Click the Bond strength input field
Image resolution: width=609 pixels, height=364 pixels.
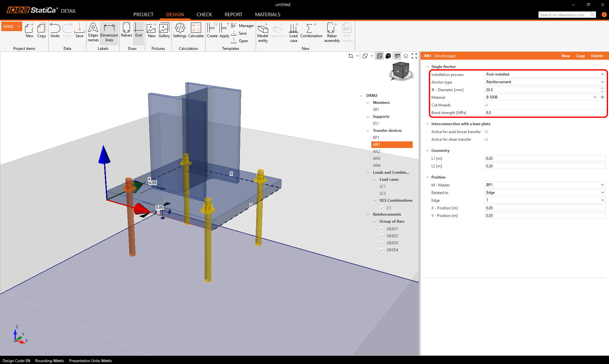click(545, 113)
